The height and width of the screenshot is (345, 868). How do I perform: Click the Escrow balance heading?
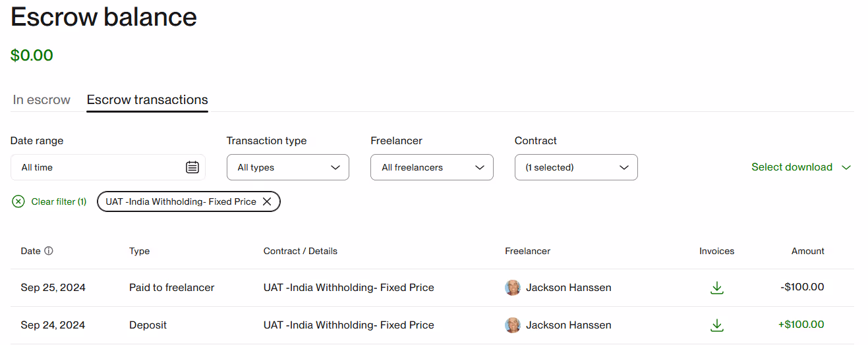tap(104, 17)
